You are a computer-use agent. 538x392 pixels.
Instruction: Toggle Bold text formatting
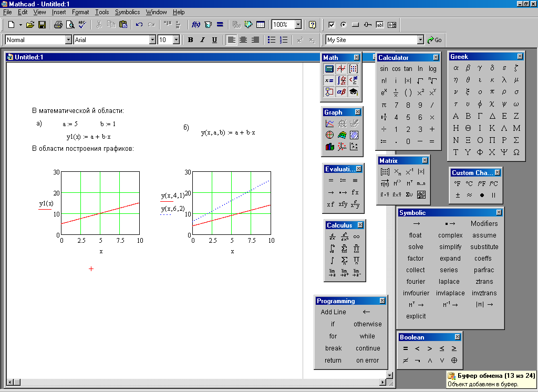pos(190,40)
